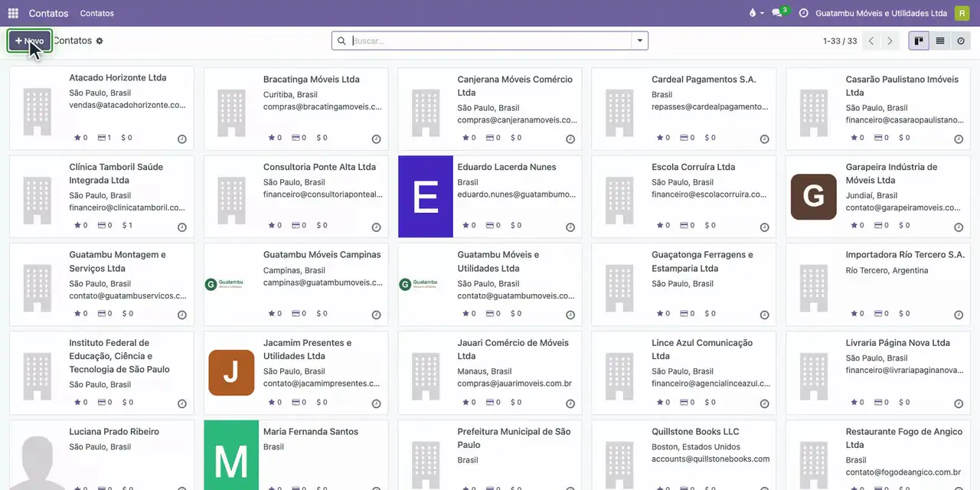This screenshot has width=980, height=490.
Task: Open the Contatos gear settings icon
Action: [100, 41]
